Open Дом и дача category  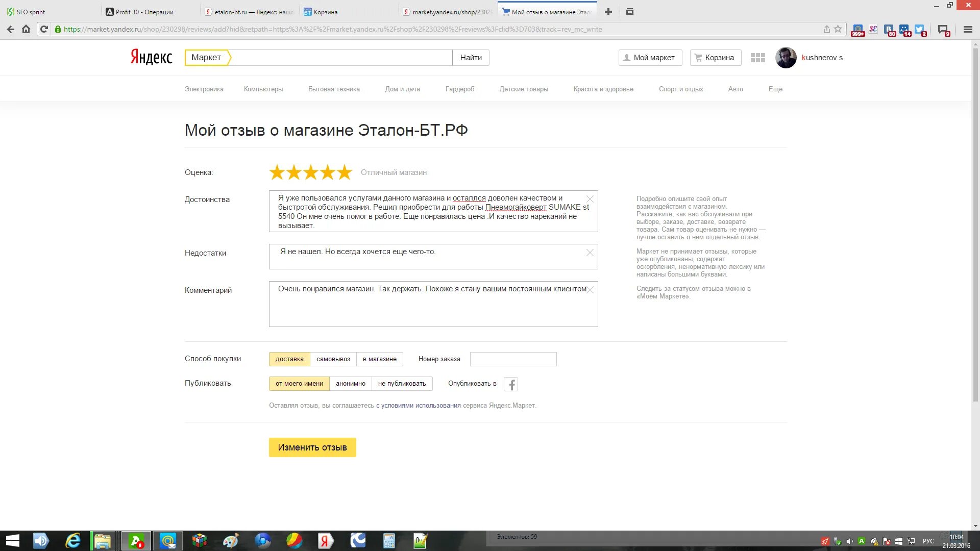click(403, 89)
